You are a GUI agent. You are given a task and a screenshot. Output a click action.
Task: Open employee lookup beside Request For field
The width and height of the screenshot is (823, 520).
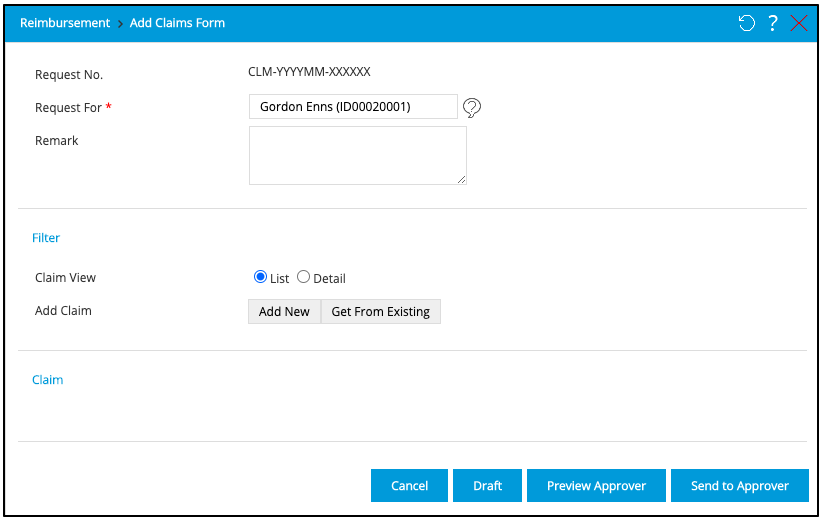[472, 107]
